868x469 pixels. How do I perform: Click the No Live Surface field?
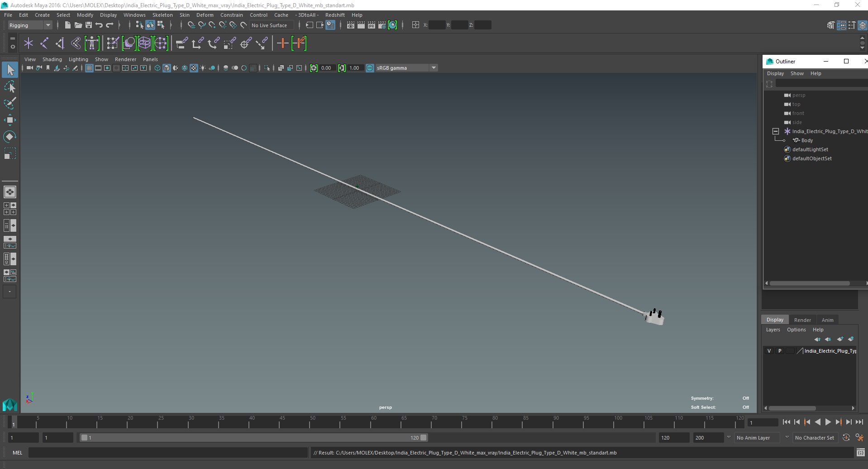pyautogui.click(x=272, y=25)
